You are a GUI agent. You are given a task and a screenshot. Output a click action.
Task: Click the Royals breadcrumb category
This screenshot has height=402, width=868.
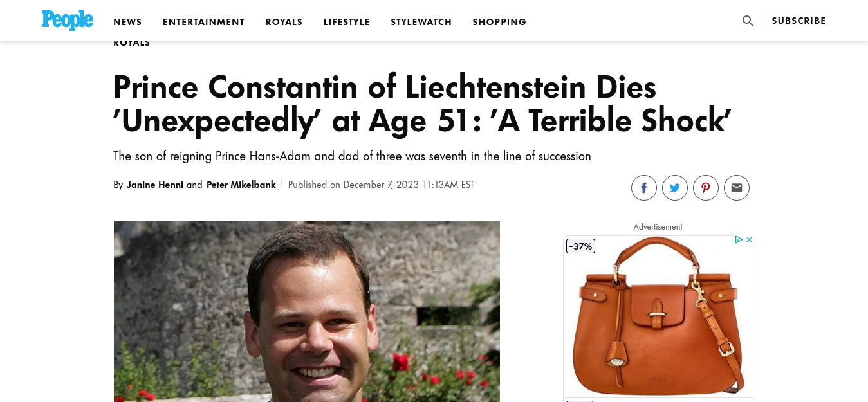coord(132,43)
